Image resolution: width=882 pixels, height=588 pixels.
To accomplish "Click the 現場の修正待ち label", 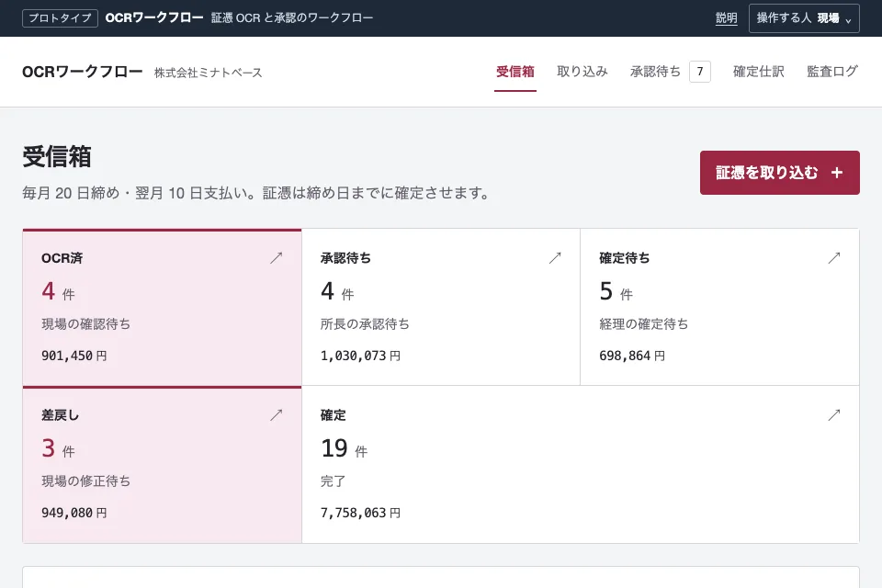I will 86,481.
